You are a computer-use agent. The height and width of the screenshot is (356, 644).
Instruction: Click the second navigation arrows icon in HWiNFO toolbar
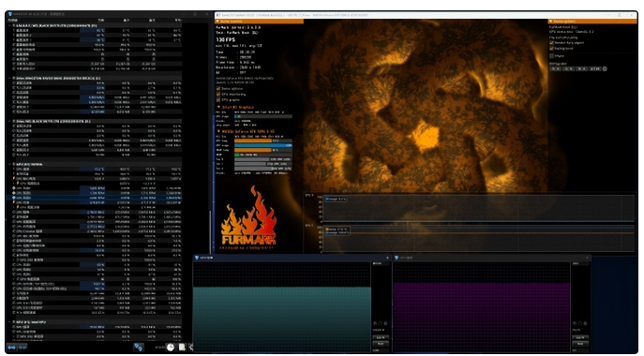click(x=22, y=348)
